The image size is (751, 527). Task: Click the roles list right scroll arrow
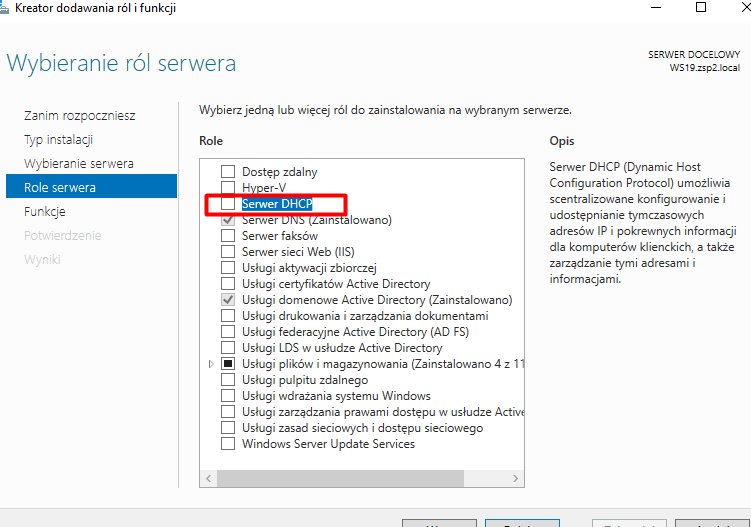click(x=517, y=479)
